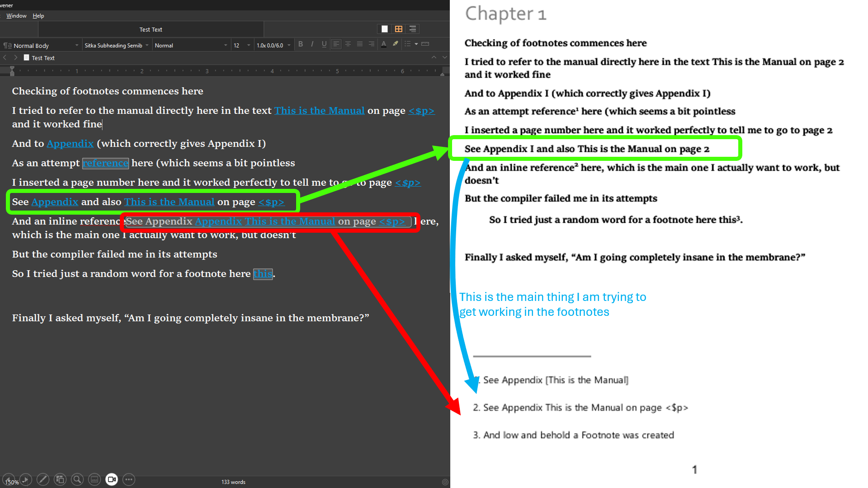Screen dimensions: 868x488
Task: Click the ruler toggle icon in format bar
Action: pos(425,44)
